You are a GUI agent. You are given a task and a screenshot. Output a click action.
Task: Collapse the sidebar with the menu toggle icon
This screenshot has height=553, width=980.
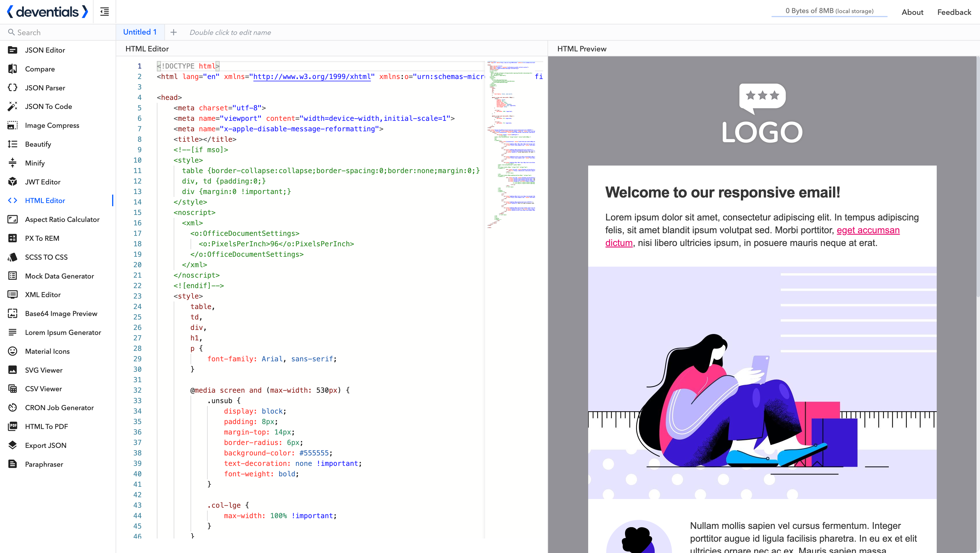(x=104, y=12)
